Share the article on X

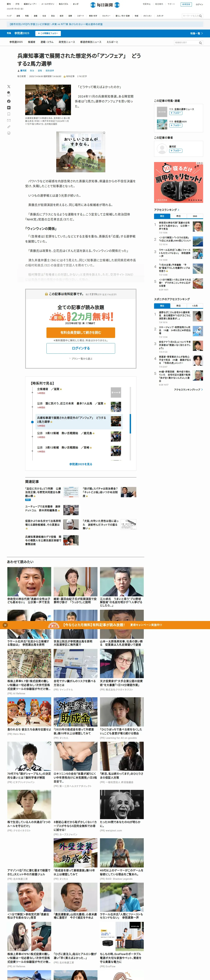click(x=9, y=87)
